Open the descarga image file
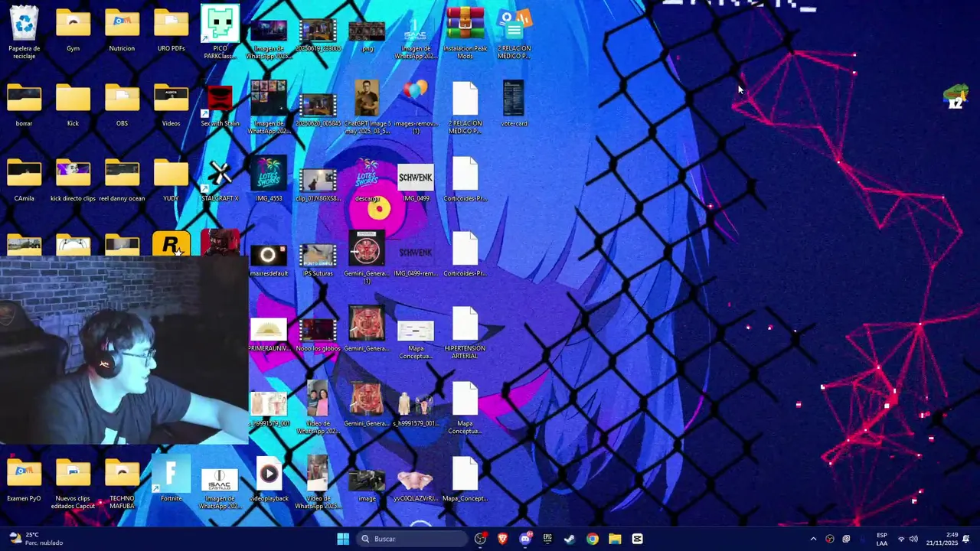 367,180
